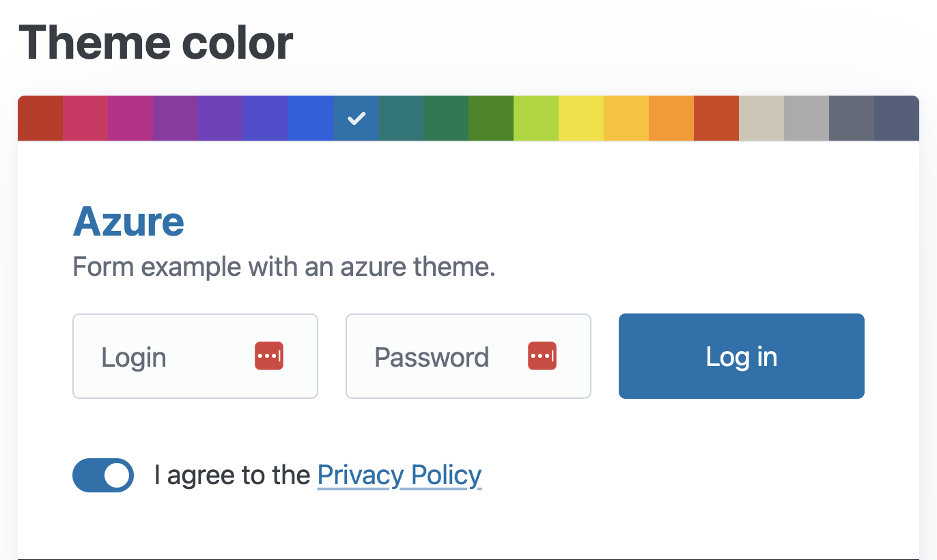The width and height of the screenshot is (937, 560).
Task: Disable the Privacy Policy agreement toggle
Action: (x=103, y=475)
